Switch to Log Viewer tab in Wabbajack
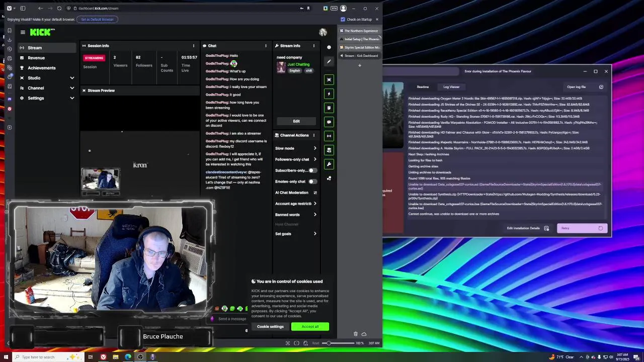 451,87
